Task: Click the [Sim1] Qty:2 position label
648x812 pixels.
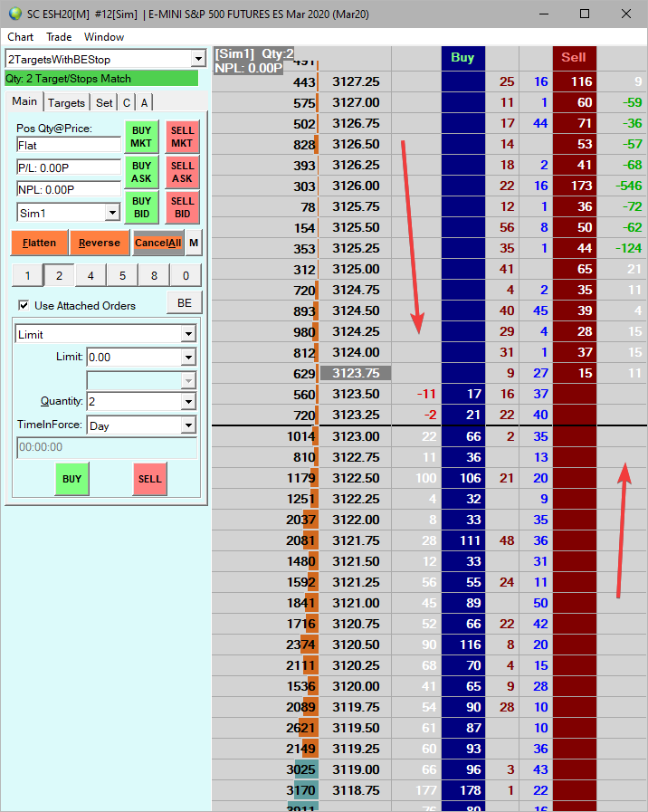Action: [x=253, y=53]
